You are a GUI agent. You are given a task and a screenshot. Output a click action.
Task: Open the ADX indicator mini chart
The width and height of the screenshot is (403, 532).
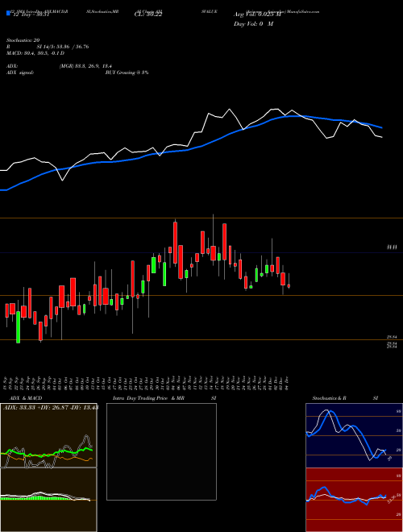coord(48,435)
